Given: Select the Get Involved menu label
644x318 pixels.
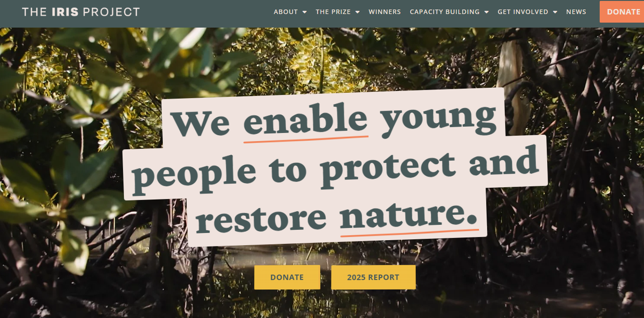Looking at the screenshot, I should click(523, 12).
